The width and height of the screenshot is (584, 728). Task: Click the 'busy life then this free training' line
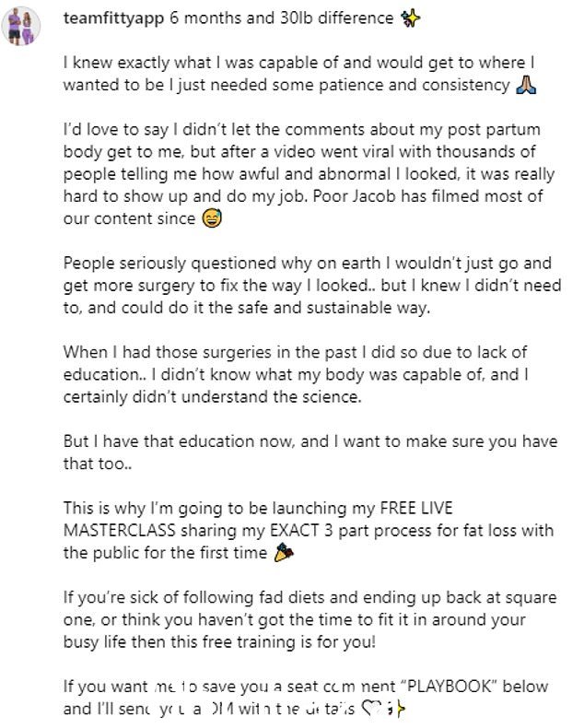pos(219,641)
